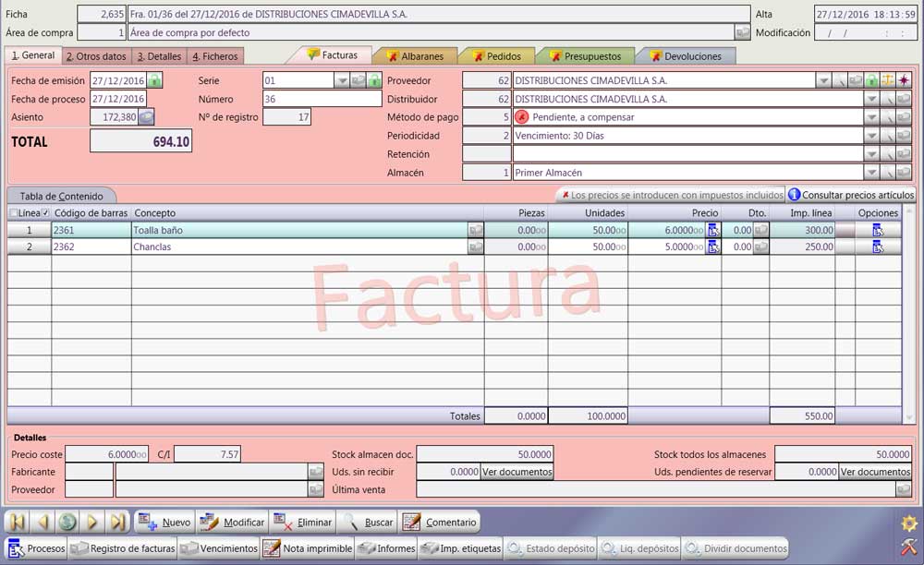Expand the Proveedor dropdown arrow

pyautogui.click(x=823, y=80)
